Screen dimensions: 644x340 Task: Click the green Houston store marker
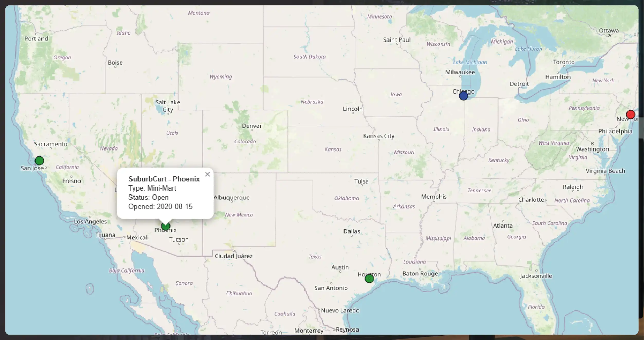click(x=369, y=278)
